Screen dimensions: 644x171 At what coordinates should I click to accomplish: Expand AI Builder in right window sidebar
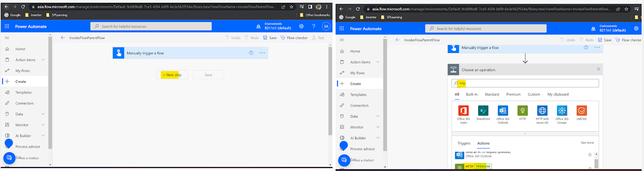[378, 138]
